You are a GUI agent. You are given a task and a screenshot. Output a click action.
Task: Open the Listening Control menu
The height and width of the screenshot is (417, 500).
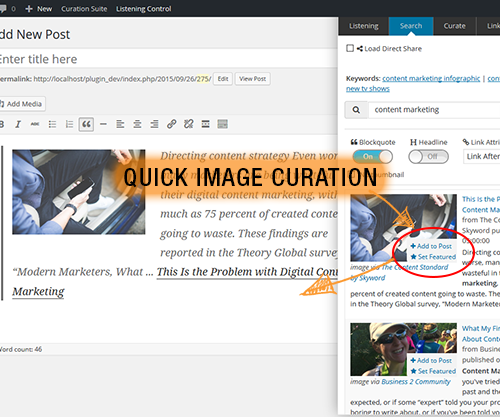point(143,9)
